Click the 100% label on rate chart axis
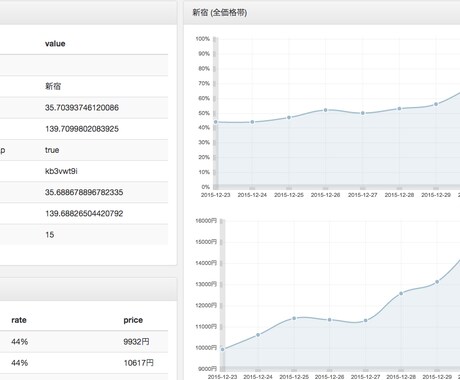Viewport: 460px width, 380px height. coord(202,39)
